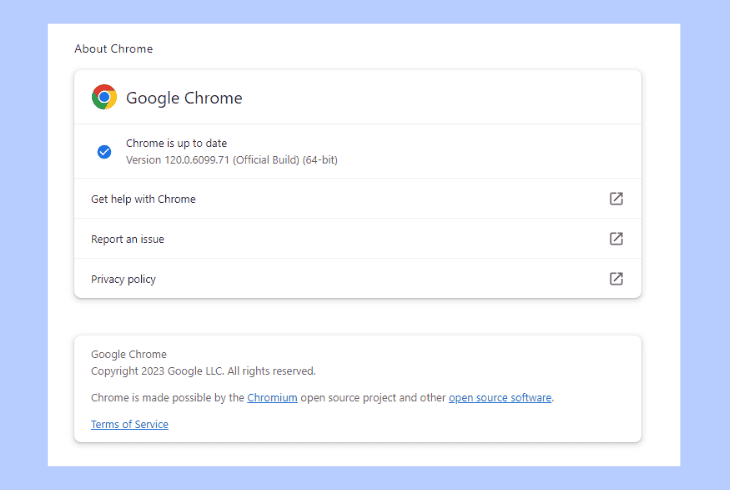Click the Google Chrome title text beside logo
Image resolution: width=730 pixels, height=490 pixels.
pos(184,98)
